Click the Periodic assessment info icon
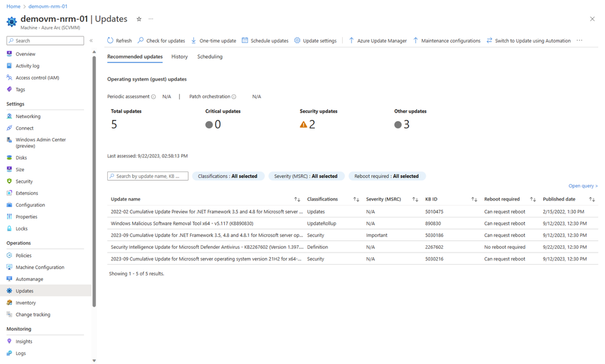Screen dimensions: 605x364 click(x=154, y=97)
